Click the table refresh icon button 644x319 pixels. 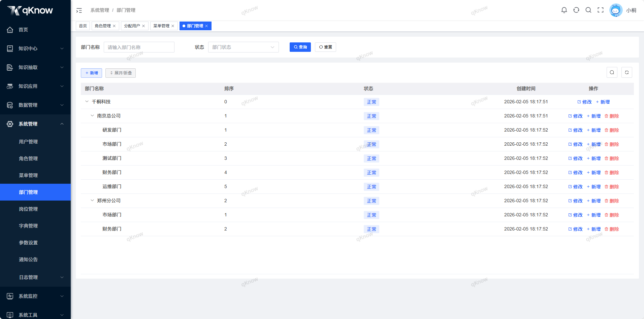click(627, 72)
